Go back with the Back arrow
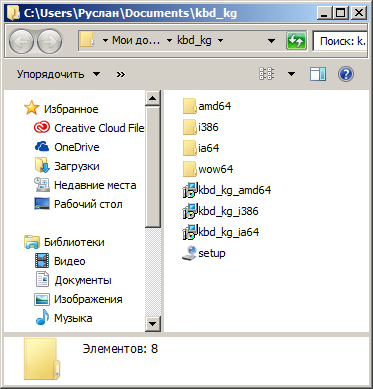The width and height of the screenshot is (373, 389). [x=21, y=41]
